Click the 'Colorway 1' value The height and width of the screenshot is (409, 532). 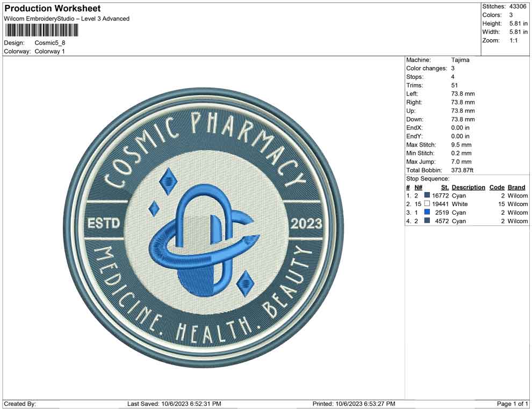pyautogui.click(x=49, y=52)
